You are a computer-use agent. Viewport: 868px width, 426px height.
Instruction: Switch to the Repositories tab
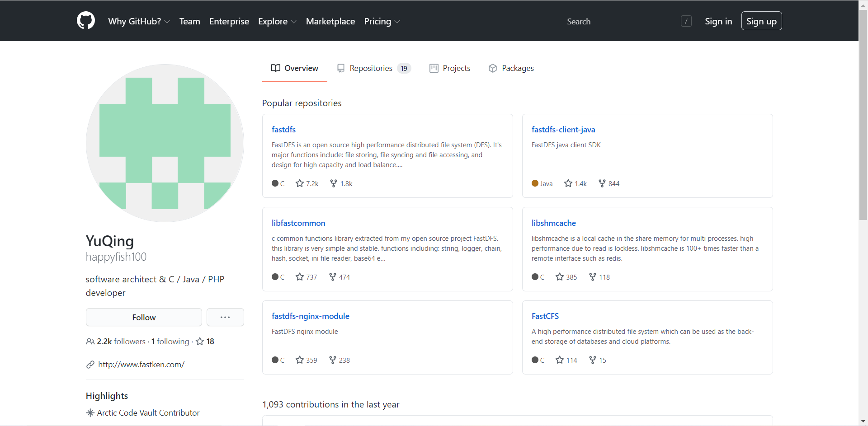pyautogui.click(x=374, y=68)
